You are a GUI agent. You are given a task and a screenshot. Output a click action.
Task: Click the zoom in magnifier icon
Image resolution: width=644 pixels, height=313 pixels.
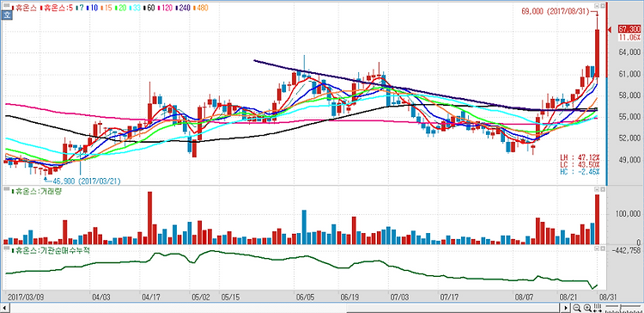tap(587, 308)
